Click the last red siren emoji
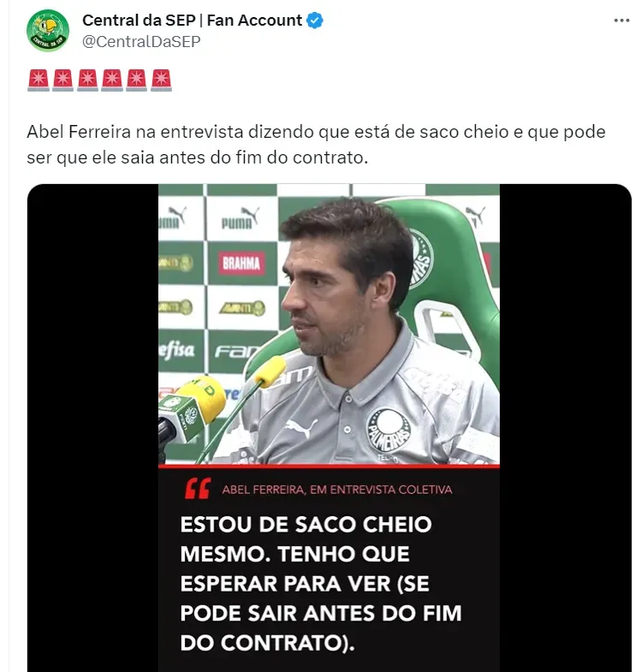The width and height of the screenshot is (641, 672). [161, 80]
